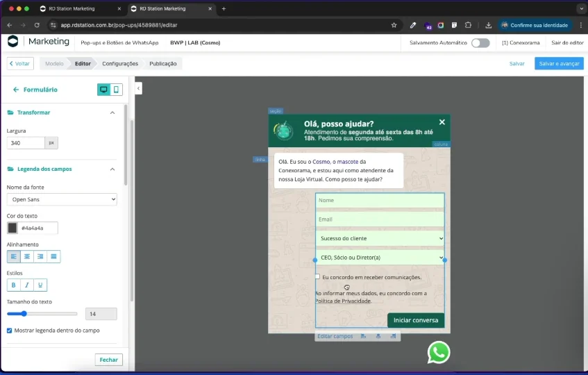The width and height of the screenshot is (588, 375).
Task: Collapse the Transformar section
Action: 112,112
